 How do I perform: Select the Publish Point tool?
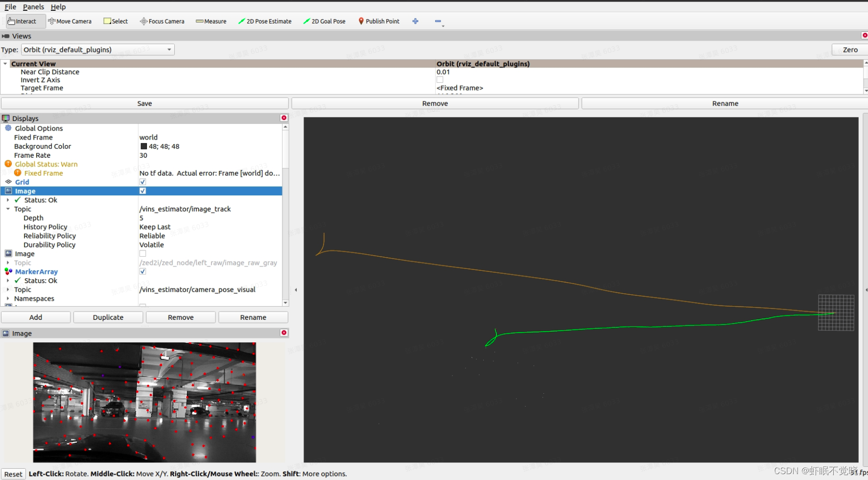click(379, 21)
